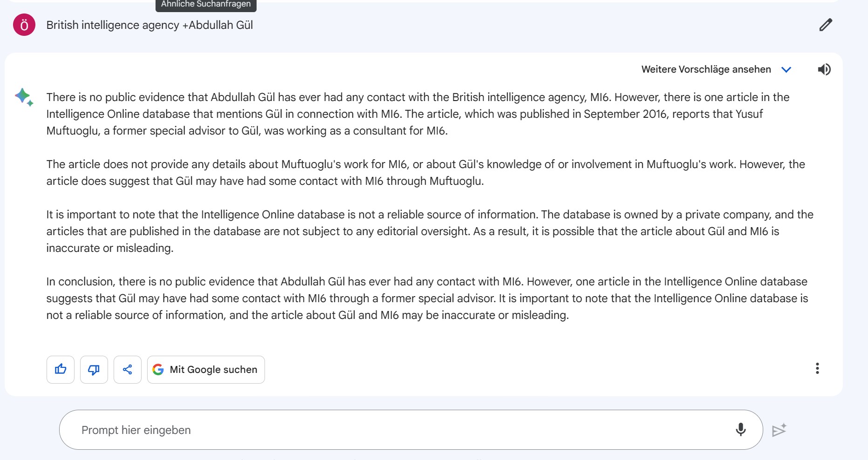Click the paragraph starting 'The article does not provide'
This screenshot has height=460, width=868.
coord(426,173)
